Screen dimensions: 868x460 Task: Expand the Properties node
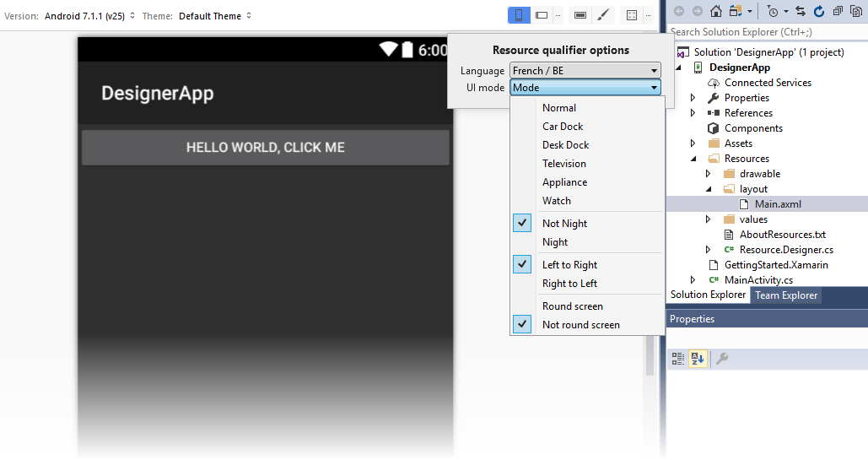click(693, 98)
